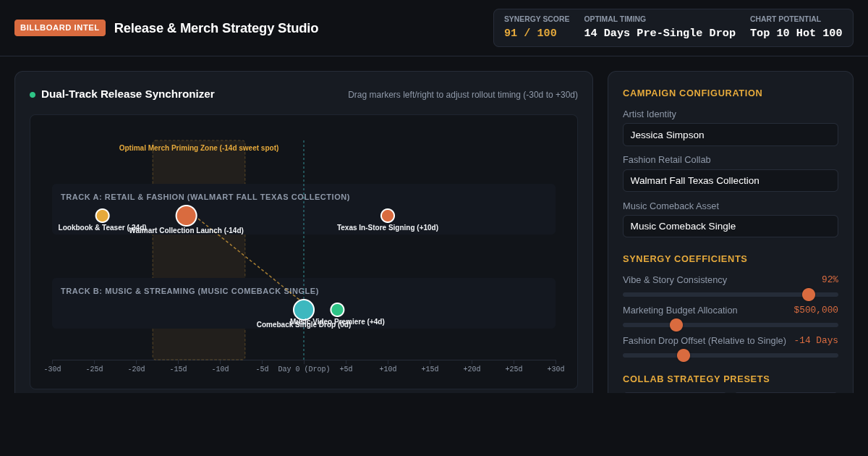868x456 pixels.
Task: Click the '14 Days Pre-Single Drop' timing value
Action: [660, 33]
